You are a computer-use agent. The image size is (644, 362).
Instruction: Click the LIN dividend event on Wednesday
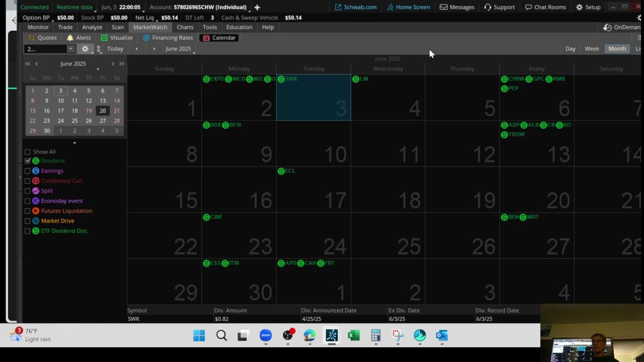(x=360, y=79)
